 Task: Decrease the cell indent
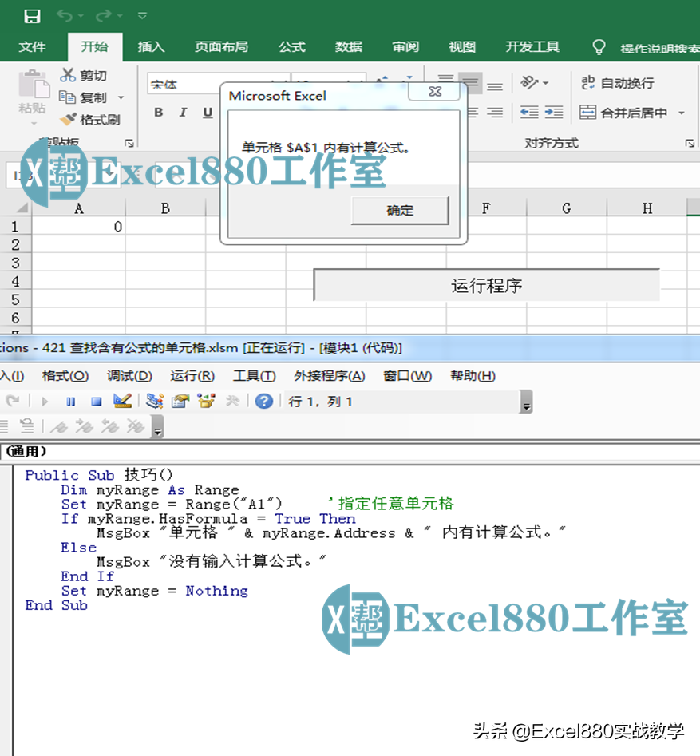click(x=529, y=113)
